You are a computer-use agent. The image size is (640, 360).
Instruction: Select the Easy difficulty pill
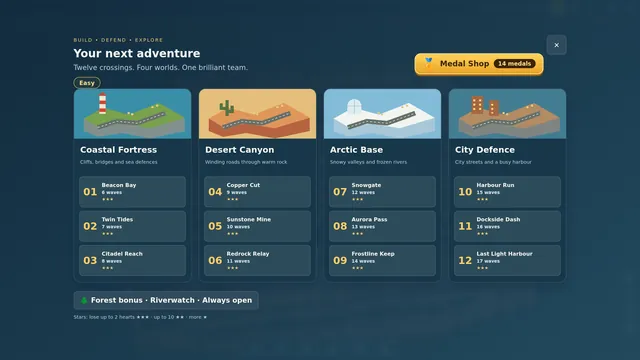(x=87, y=83)
